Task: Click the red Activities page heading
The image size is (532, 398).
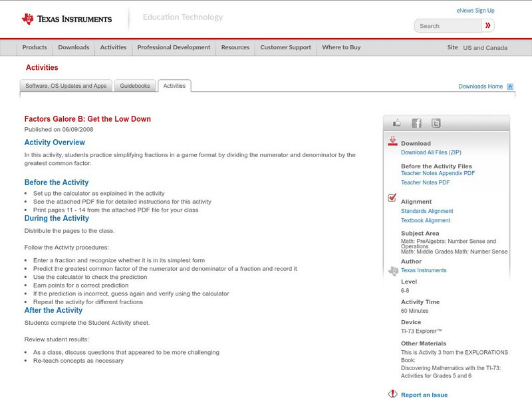Action: tap(42, 68)
